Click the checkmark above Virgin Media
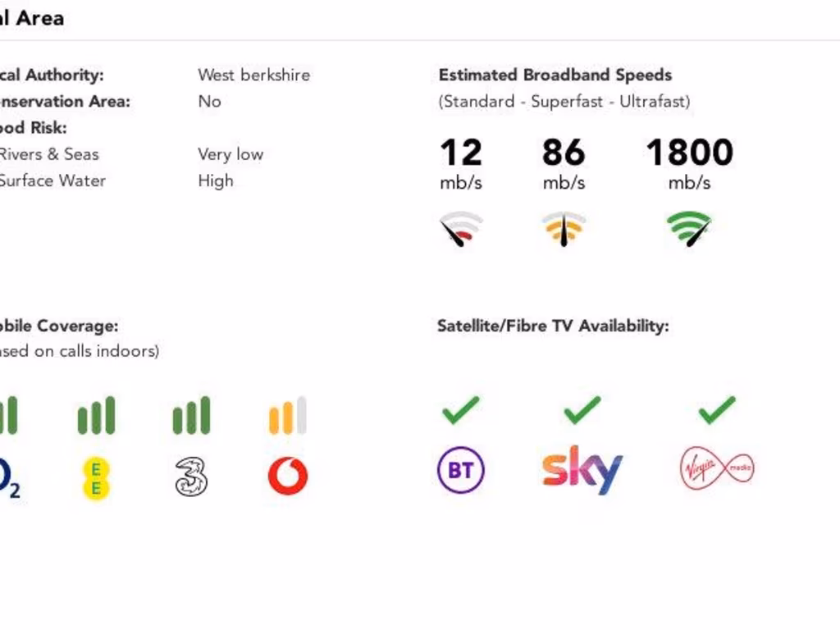Viewport: 840px width, 630px height. (717, 409)
